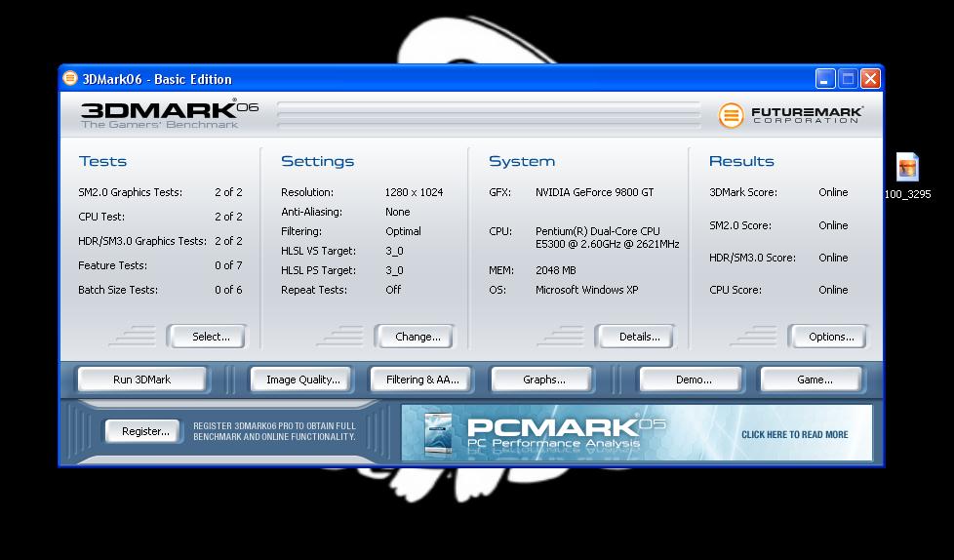Close the 3DMark06 window

coord(871,78)
